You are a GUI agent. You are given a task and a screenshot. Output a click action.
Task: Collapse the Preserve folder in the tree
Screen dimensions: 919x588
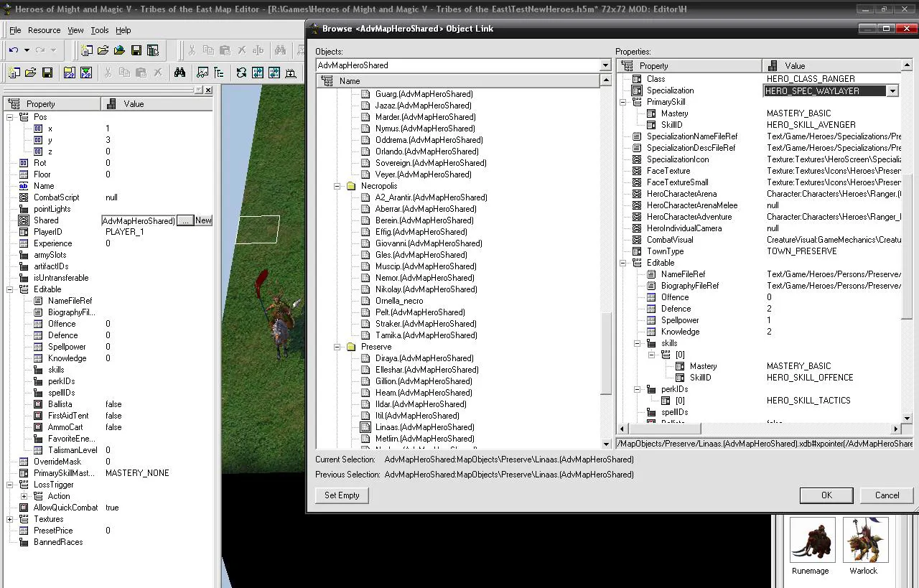pyautogui.click(x=337, y=347)
